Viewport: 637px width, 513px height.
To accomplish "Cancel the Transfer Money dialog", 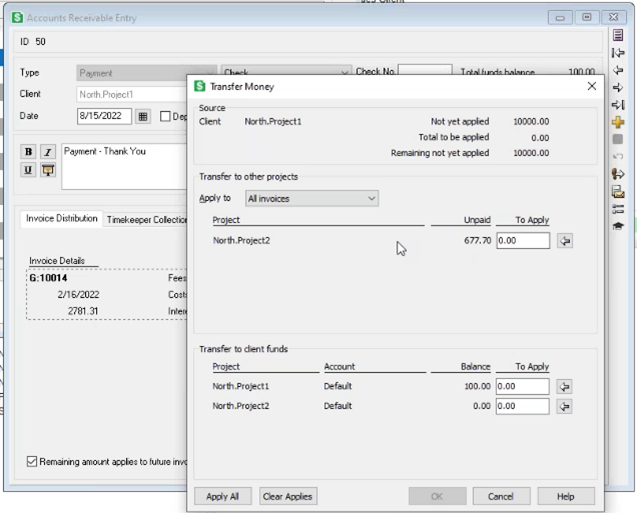I will tap(501, 496).
